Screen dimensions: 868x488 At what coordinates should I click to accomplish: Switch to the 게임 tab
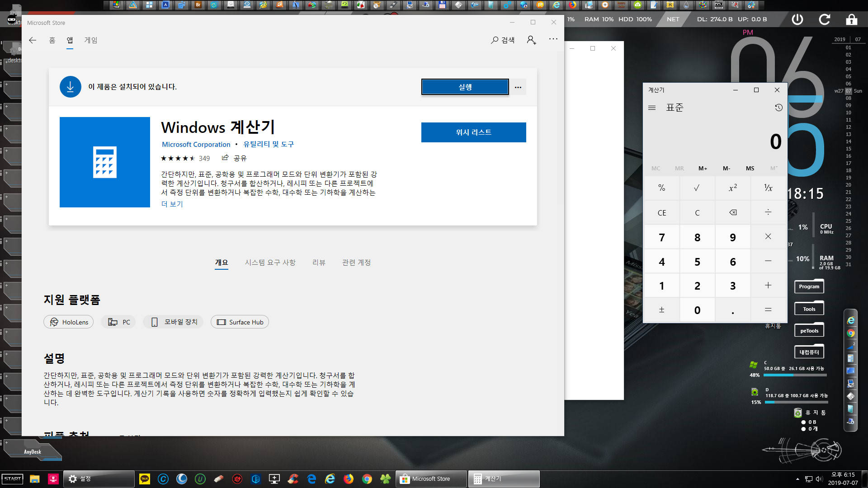coord(90,40)
